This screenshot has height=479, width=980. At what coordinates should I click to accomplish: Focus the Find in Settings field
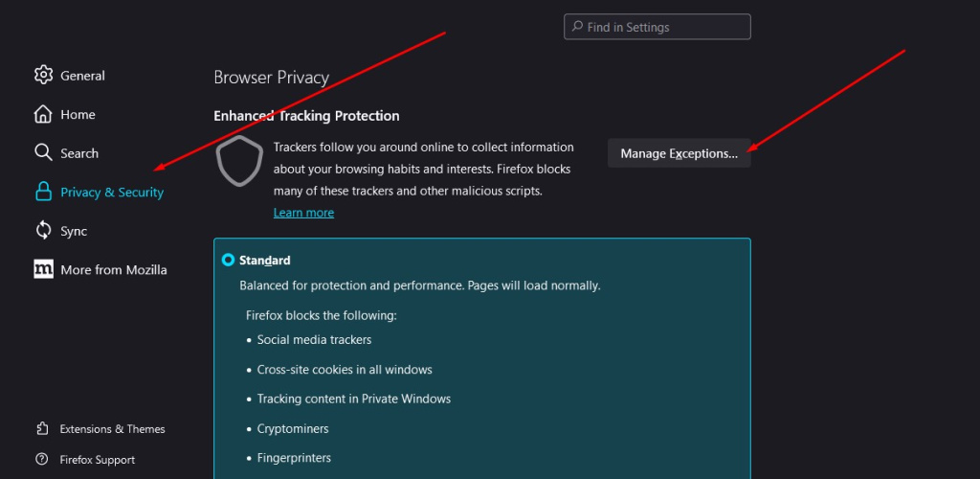657,27
